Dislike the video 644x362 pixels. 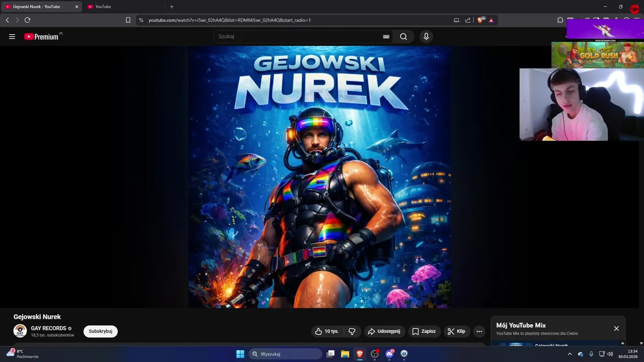point(352,331)
